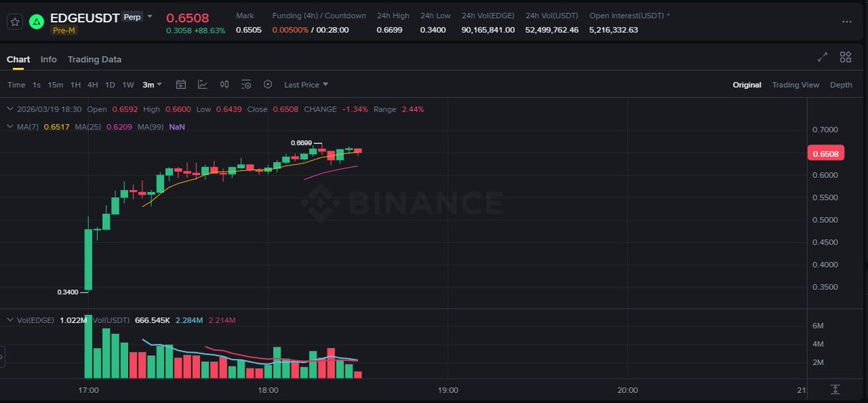Select Original chart view
Image resolution: width=868 pixels, height=403 pixels.
click(x=746, y=85)
